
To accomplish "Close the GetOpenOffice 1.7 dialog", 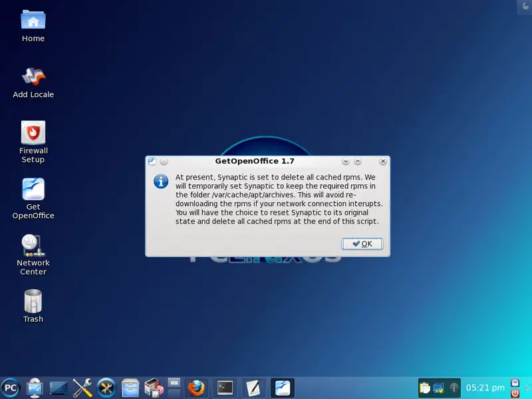I will pyautogui.click(x=383, y=162).
